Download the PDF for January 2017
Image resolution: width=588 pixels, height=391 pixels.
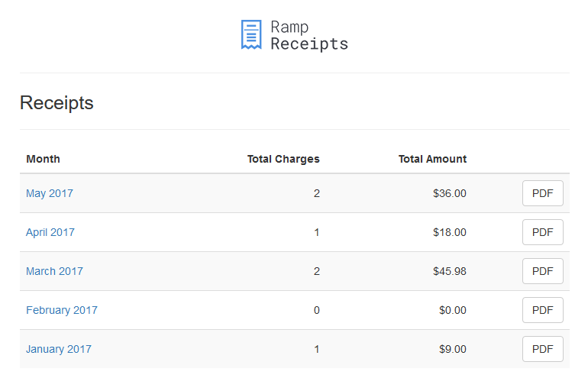click(543, 349)
